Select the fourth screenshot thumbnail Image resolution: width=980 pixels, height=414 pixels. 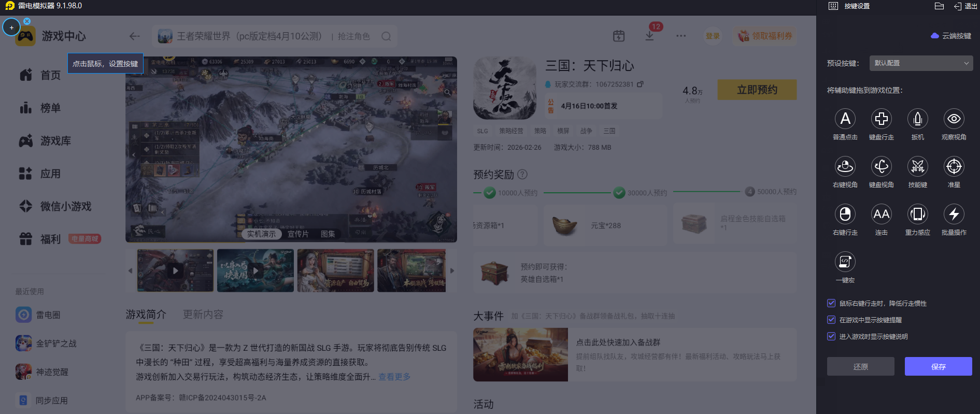click(411, 270)
